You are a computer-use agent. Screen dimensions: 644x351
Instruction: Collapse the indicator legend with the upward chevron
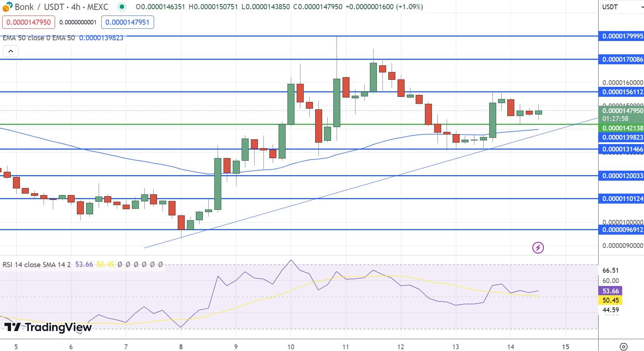(x=11, y=51)
